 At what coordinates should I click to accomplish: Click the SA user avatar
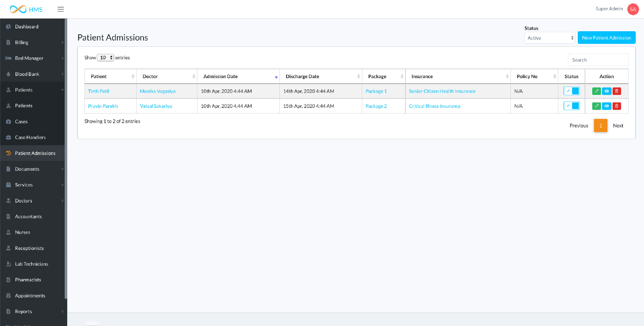[633, 9]
